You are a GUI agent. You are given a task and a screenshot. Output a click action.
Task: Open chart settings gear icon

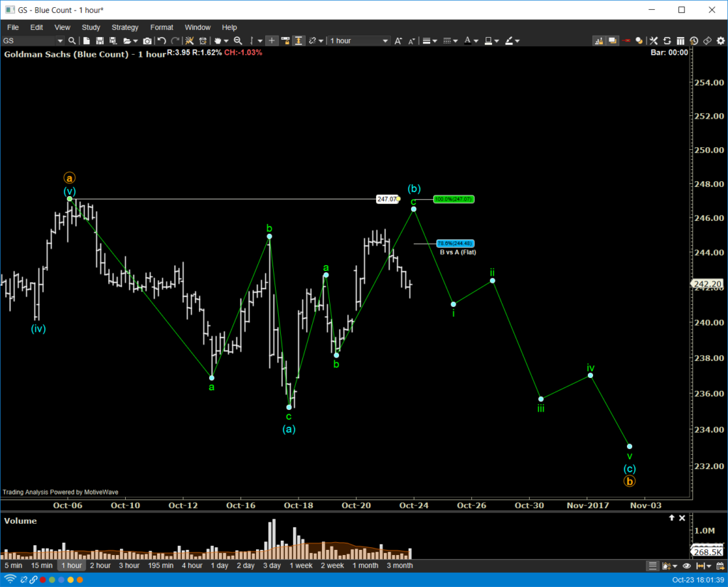coord(721,41)
